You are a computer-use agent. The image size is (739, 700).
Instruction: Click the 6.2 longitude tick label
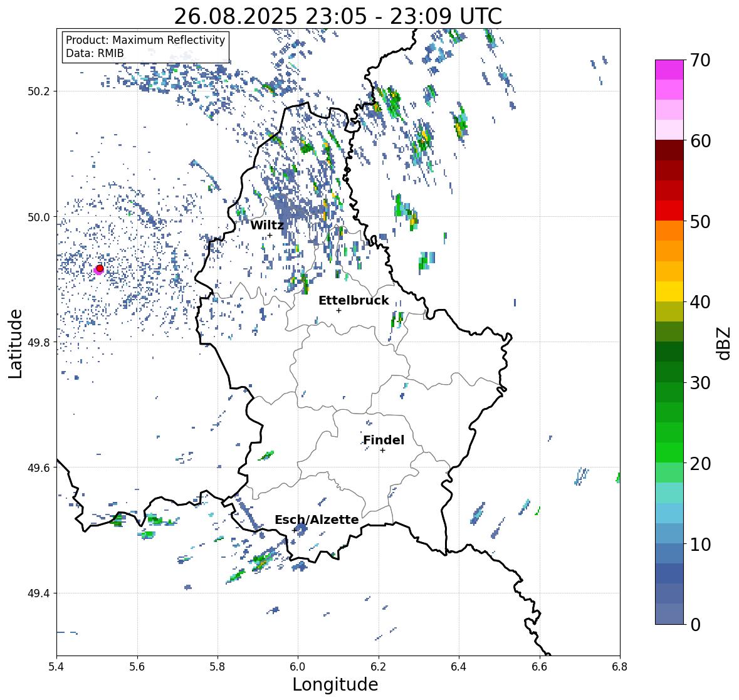(x=379, y=666)
